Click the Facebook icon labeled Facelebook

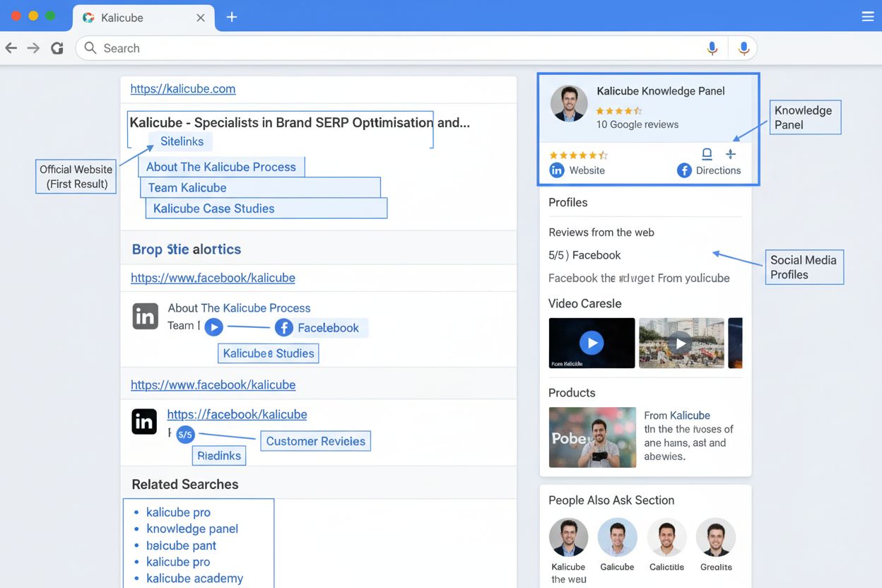click(283, 327)
